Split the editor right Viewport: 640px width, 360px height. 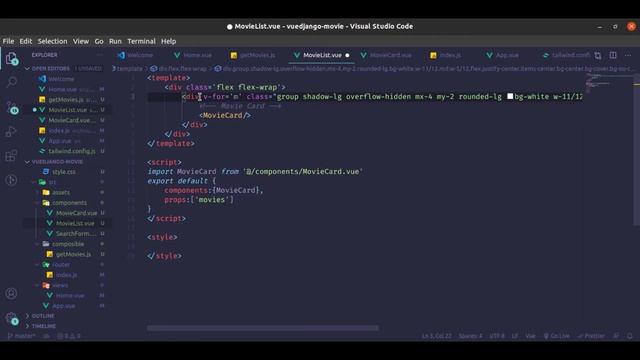coord(613,55)
